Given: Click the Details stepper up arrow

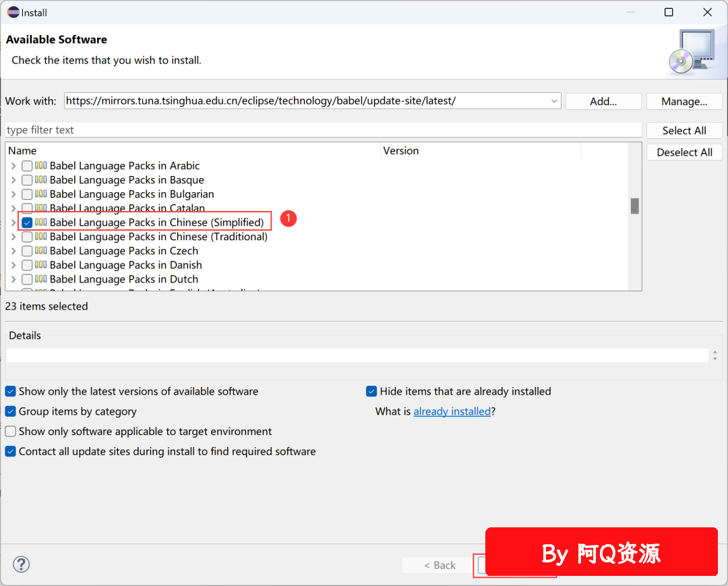Looking at the screenshot, I should click(715, 353).
